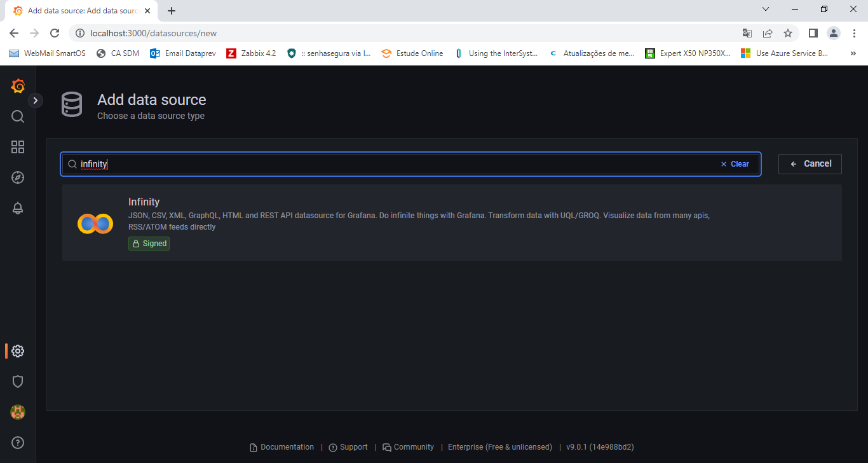Click the infinity search input field
868x463 pixels.
point(394,164)
